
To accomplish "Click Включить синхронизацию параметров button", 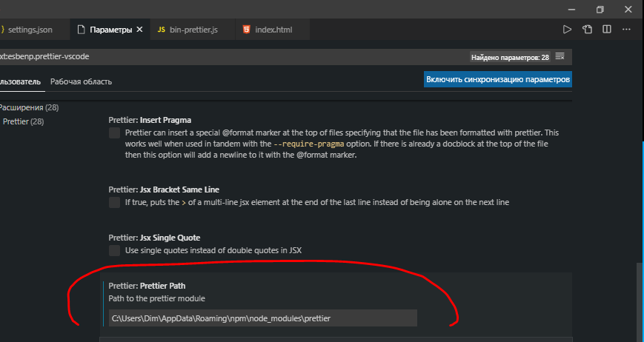I will click(498, 79).
